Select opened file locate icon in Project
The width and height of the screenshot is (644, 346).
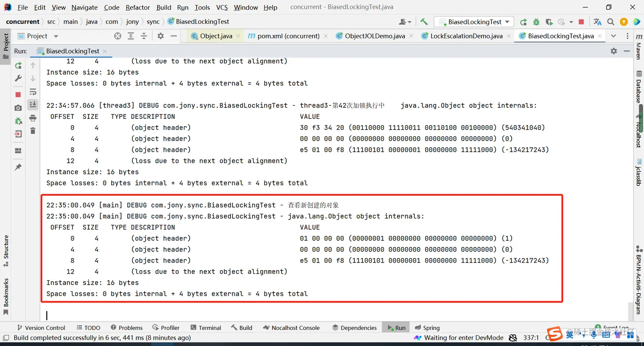(x=118, y=36)
